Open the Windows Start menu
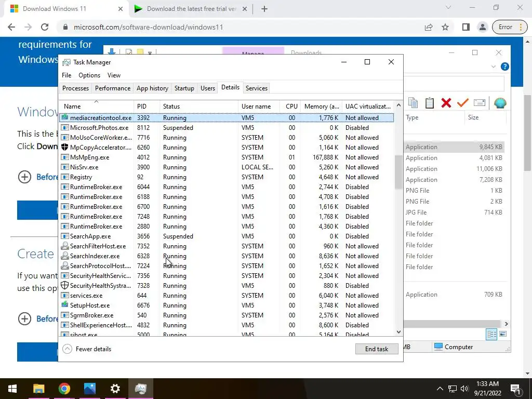 (x=12, y=389)
